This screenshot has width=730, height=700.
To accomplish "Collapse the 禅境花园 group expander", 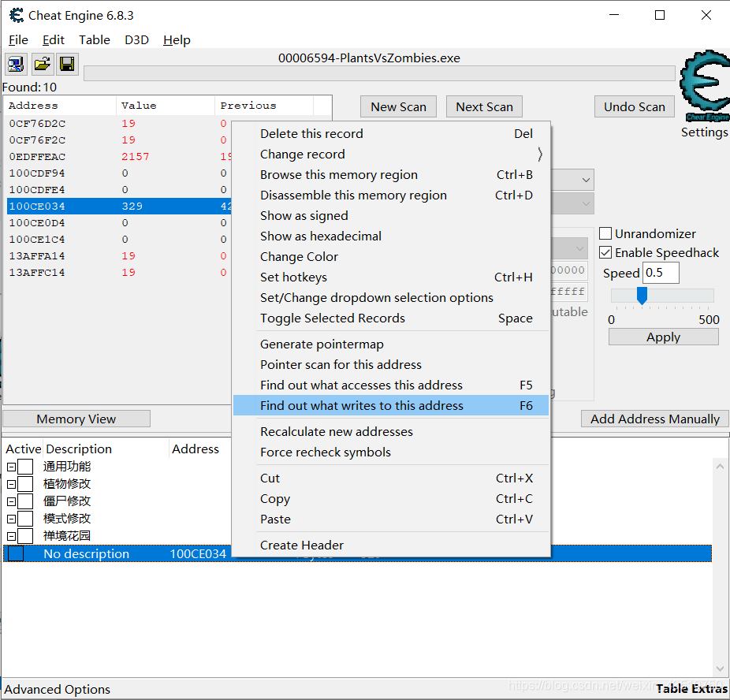I will coord(12,537).
